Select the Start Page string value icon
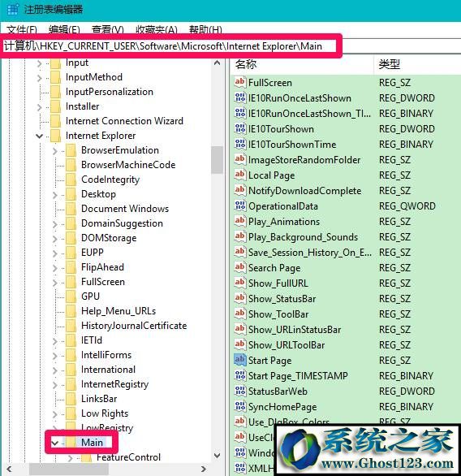Viewport: 461px width, 476px height. 239,360
